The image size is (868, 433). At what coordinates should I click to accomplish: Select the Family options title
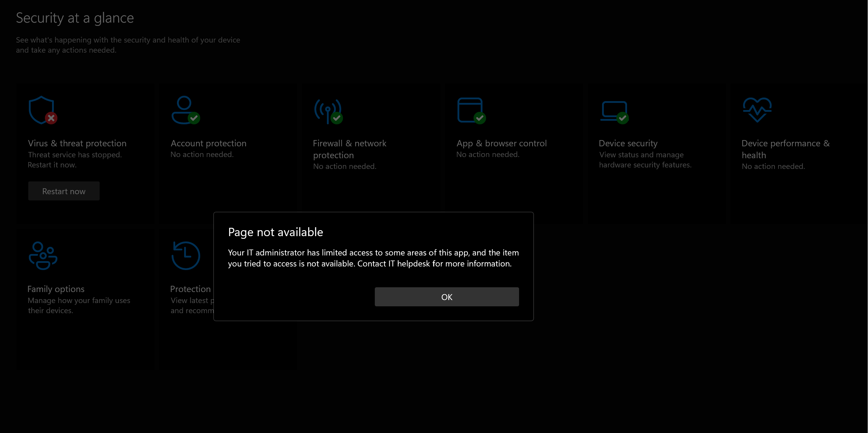coord(56,289)
